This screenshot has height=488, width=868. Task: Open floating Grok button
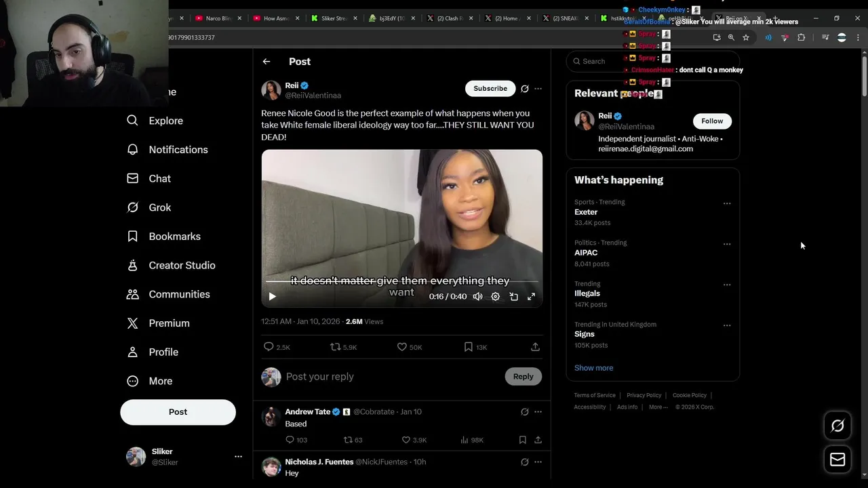[837, 426]
